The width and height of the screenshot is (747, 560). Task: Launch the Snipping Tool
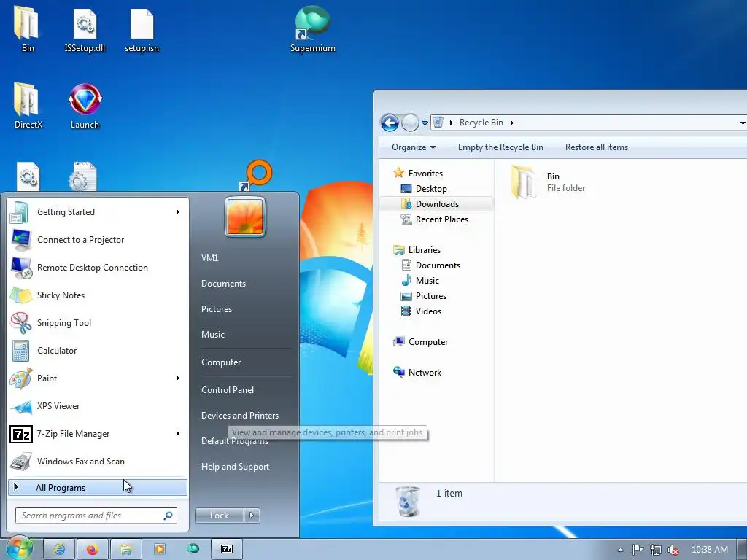coord(64,322)
